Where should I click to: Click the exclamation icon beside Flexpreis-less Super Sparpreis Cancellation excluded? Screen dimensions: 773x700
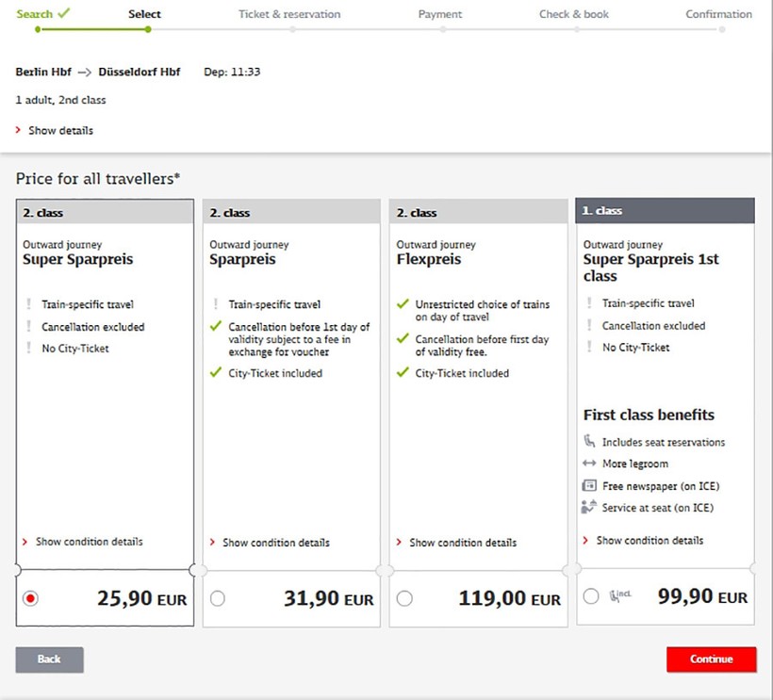(29, 327)
